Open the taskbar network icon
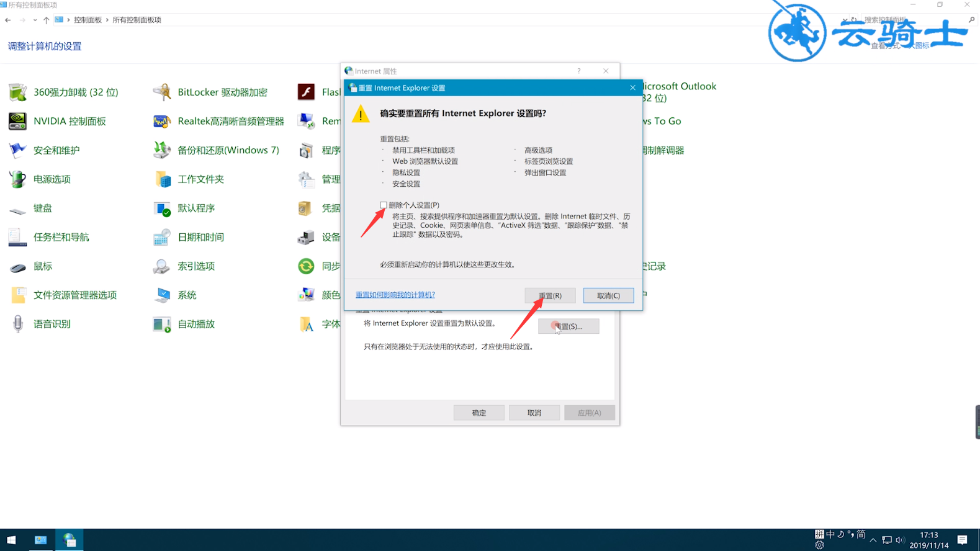The image size is (980, 551). point(886,540)
